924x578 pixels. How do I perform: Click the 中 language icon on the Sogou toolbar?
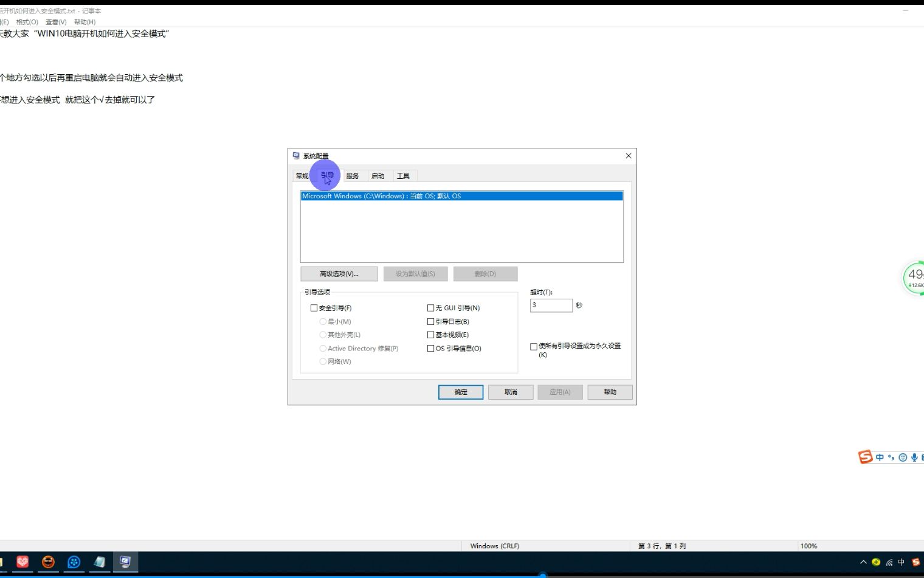pos(879,457)
